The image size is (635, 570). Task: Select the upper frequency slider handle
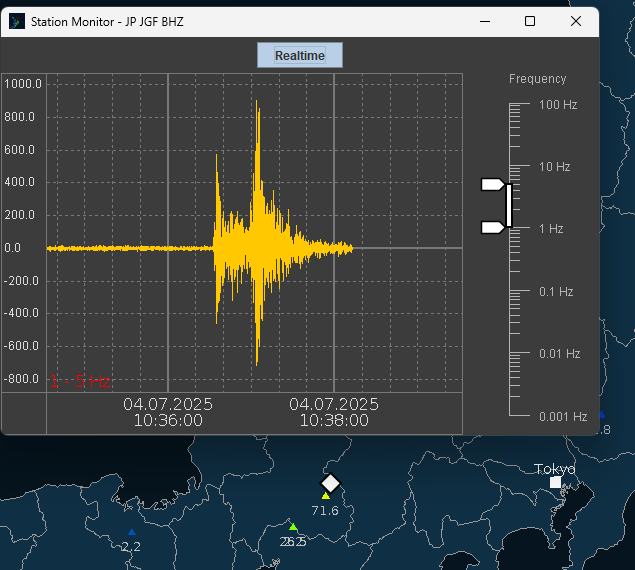pyautogui.click(x=493, y=184)
